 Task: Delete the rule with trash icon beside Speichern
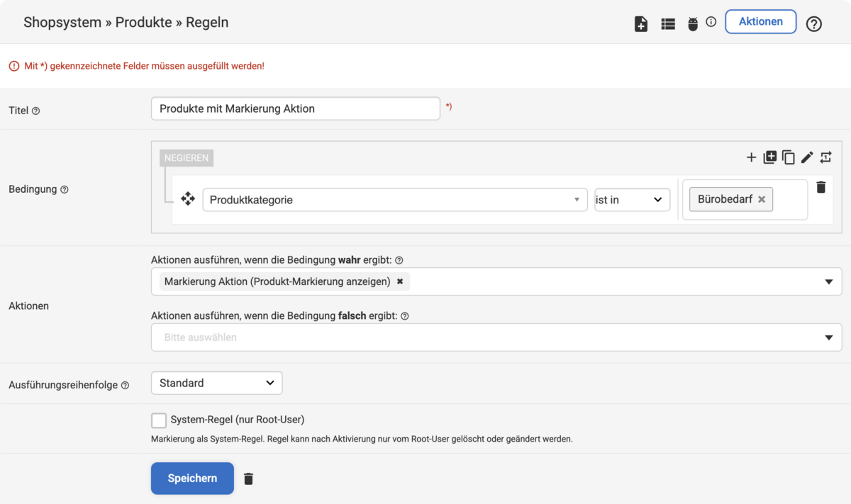pyautogui.click(x=248, y=479)
